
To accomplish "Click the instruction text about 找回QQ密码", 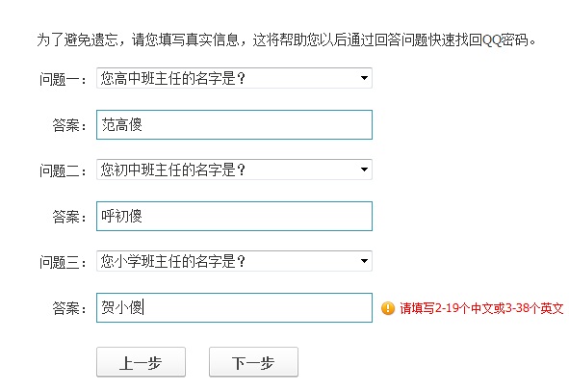I will click(x=286, y=39).
